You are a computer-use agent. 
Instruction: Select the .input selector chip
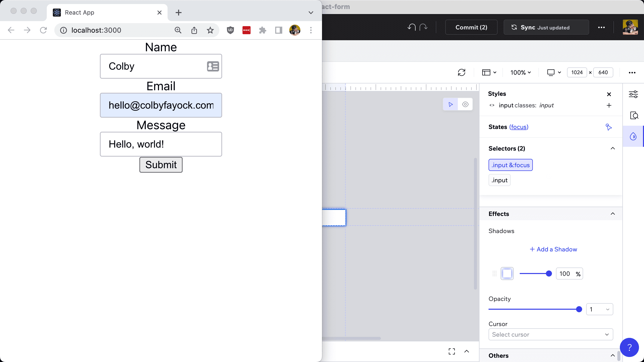(499, 180)
